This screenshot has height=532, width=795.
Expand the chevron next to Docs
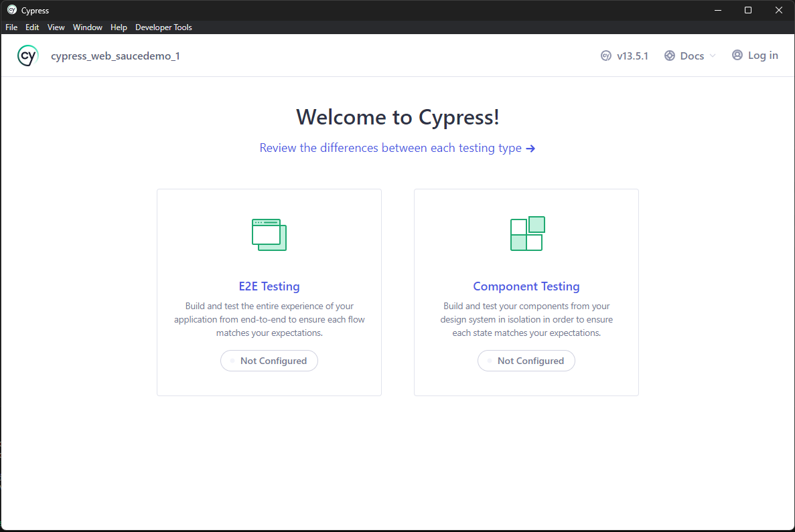pos(711,56)
